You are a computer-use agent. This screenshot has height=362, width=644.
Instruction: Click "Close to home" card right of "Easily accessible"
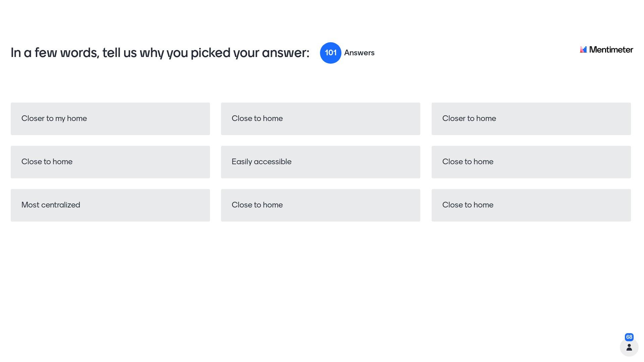pyautogui.click(x=531, y=162)
